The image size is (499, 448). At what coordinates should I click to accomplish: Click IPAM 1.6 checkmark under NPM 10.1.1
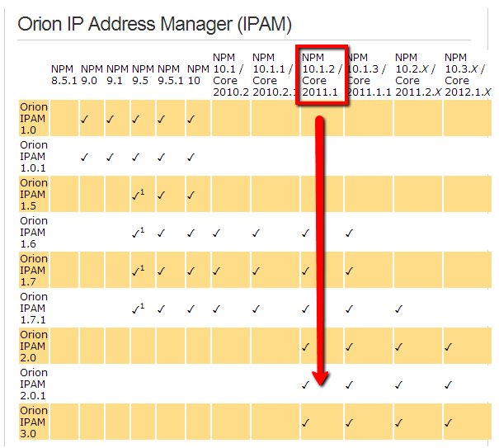(x=257, y=233)
